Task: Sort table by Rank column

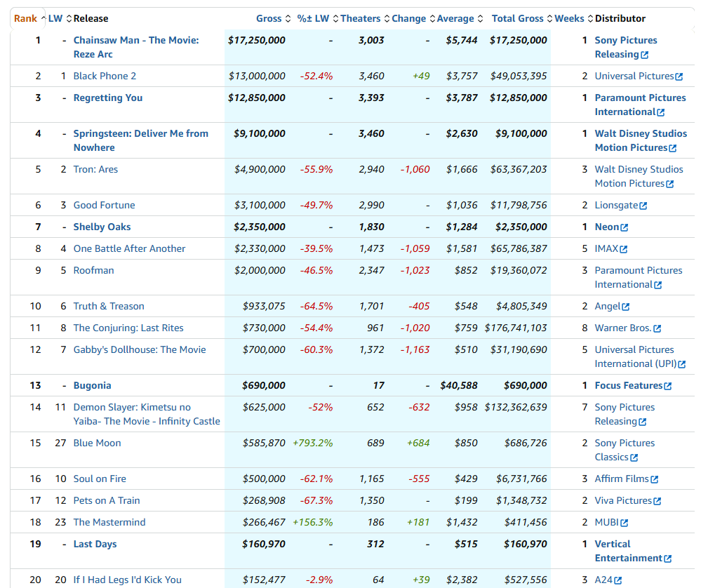Action: (x=26, y=18)
